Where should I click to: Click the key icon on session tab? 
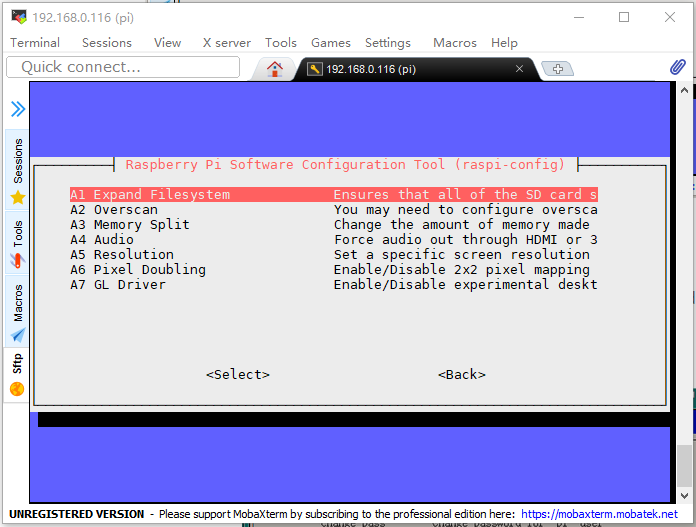314,69
